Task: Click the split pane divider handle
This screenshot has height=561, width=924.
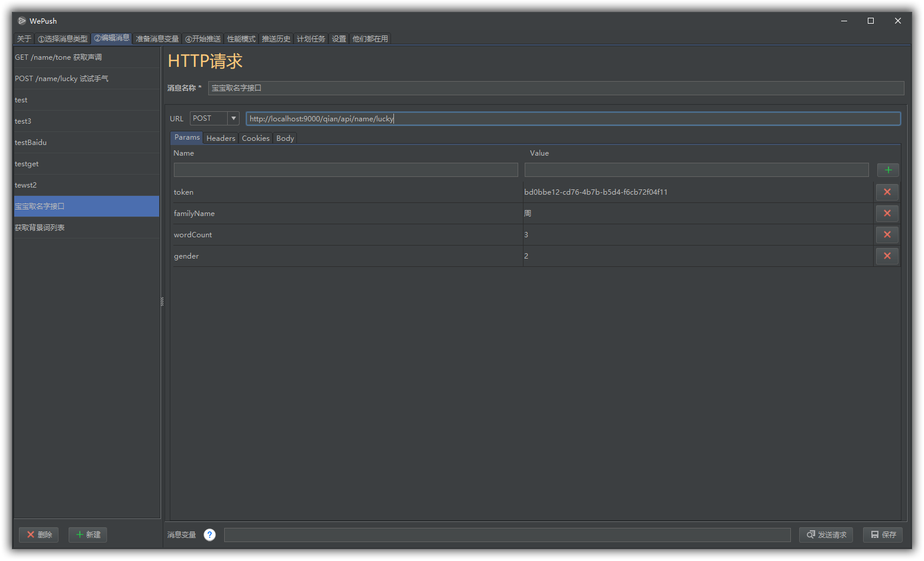Action: [x=162, y=302]
